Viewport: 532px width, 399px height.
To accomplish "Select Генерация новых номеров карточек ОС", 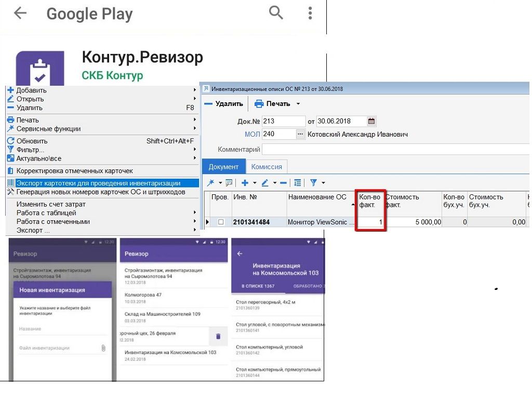I will [102, 192].
